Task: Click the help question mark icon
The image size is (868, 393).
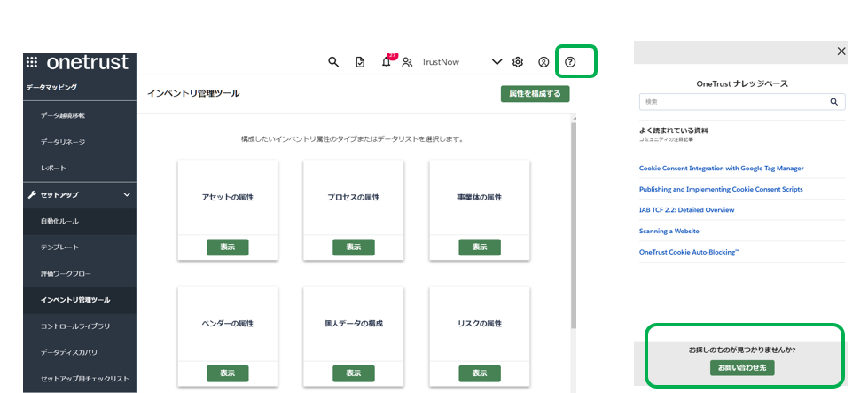Action: [x=570, y=62]
